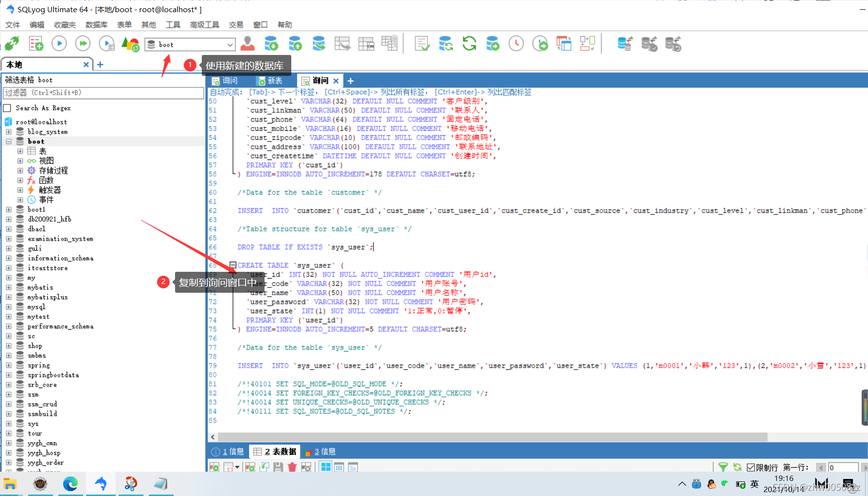Screen dimensions: 868x496
Task: Click the new connection plug icon
Action: click(x=12, y=44)
